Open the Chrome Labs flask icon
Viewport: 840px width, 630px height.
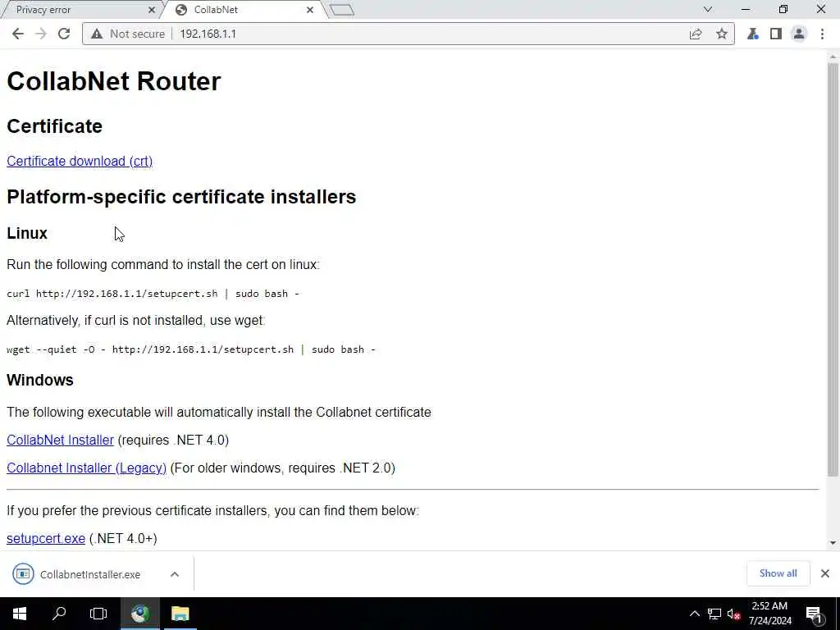(753, 34)
